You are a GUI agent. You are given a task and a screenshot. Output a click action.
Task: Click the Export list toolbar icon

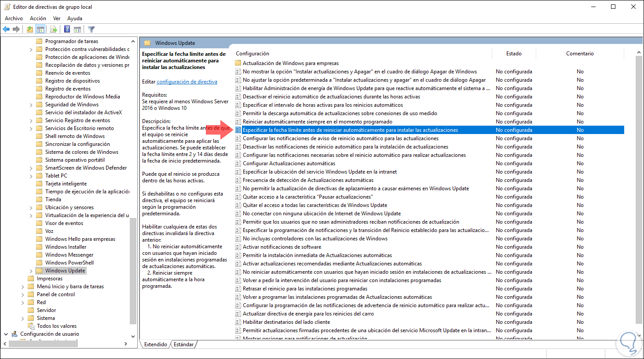(54, 29)
